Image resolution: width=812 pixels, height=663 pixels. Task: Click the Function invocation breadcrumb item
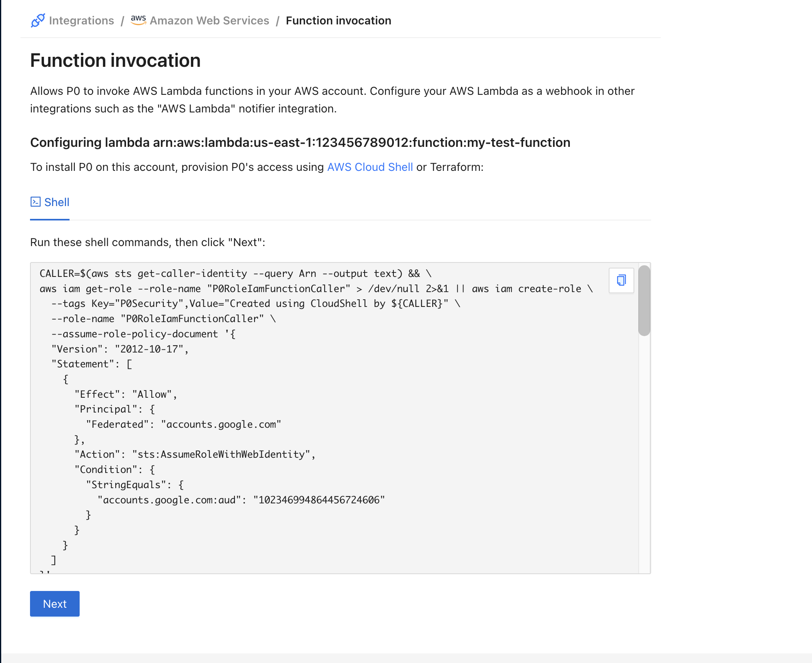point(338,20)
